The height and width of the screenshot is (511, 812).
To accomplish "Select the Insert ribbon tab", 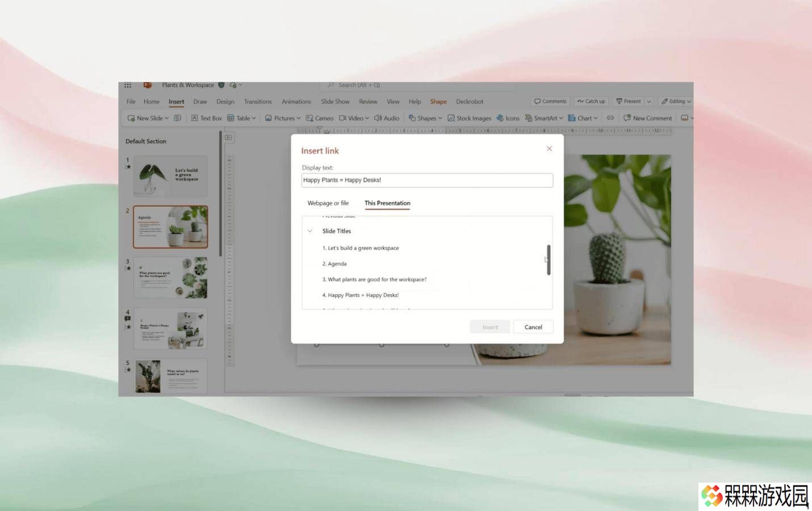I will pos(176,102).
